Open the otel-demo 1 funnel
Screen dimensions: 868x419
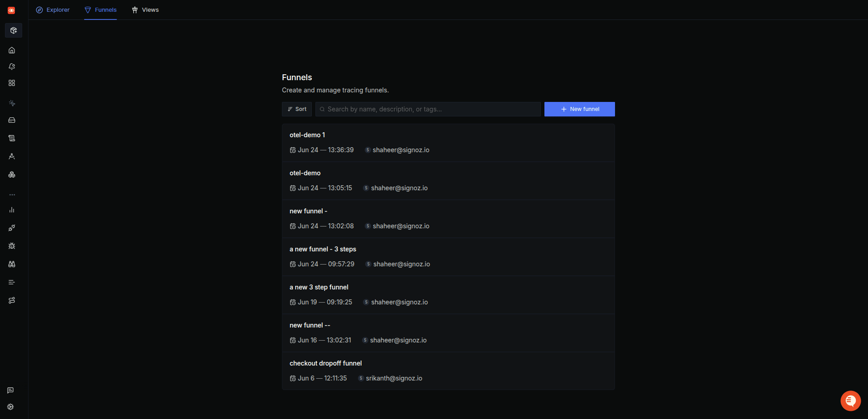coord(448,143)
